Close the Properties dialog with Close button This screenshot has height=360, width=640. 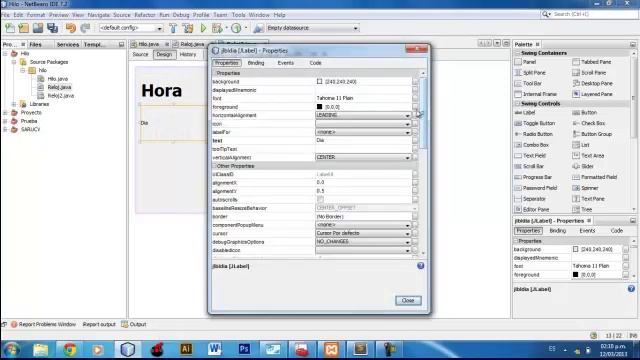click(x=408, y=300)
